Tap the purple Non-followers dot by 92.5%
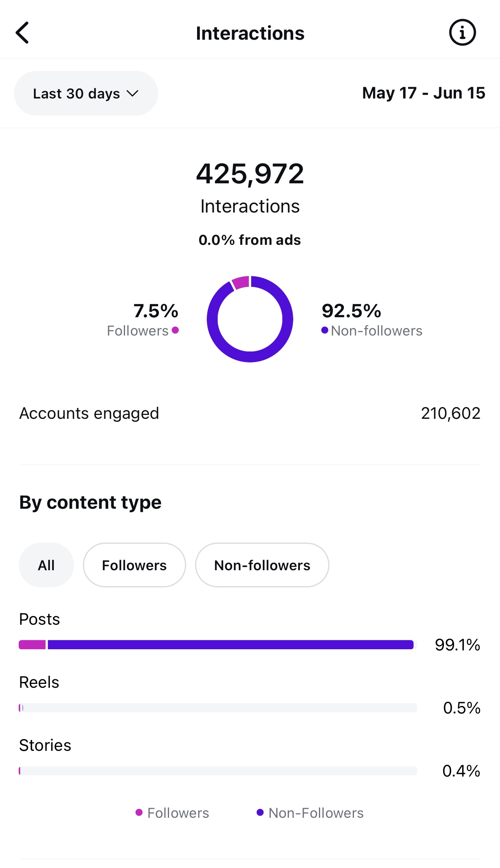 325,330
